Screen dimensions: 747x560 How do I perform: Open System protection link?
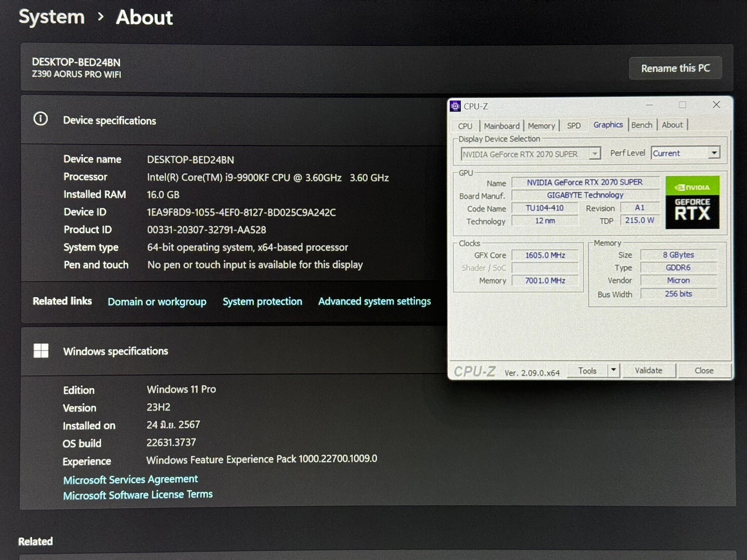point(262,301)
